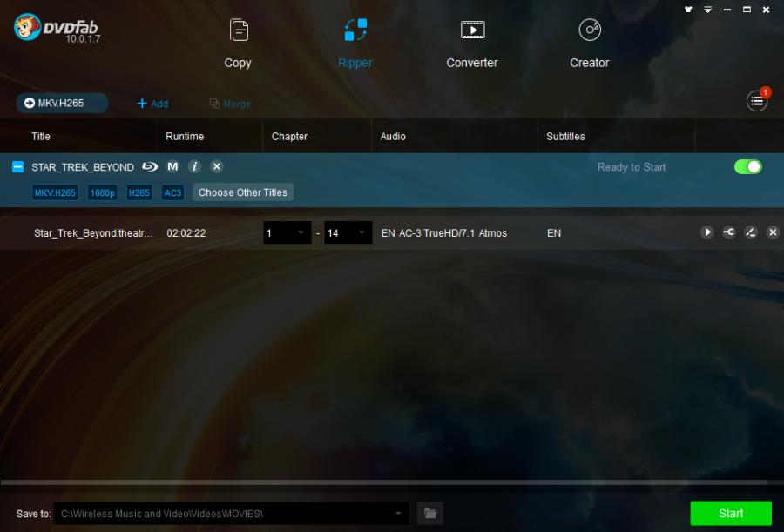784x532 pixels.
Task: Open the Converter module
Action: pyautogui.click(x=472, y=44)
